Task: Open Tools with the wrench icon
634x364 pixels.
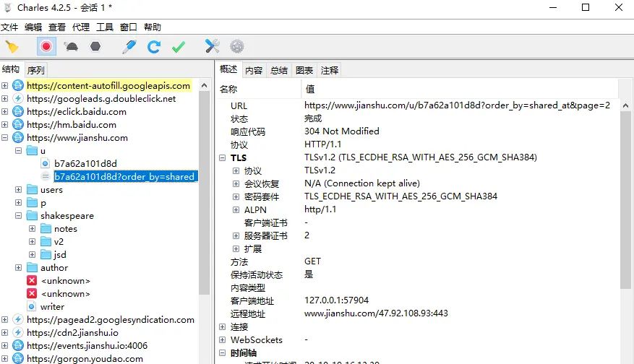Action: coord(213,46)
